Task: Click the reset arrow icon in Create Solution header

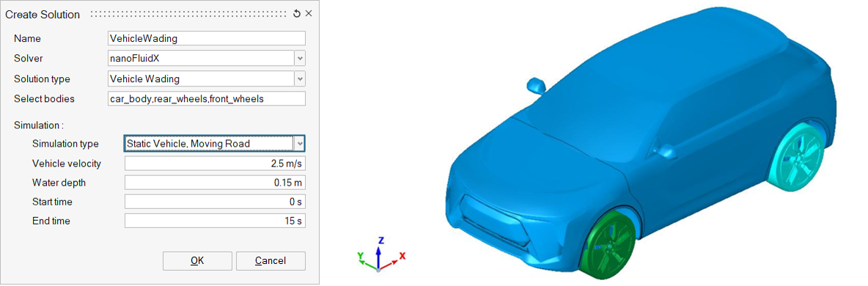Action: (297, 14)
